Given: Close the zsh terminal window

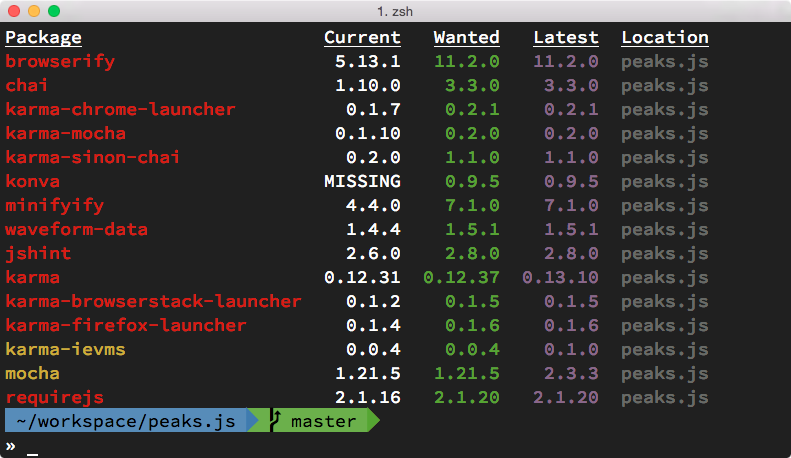Looking at the screenshot, I should point(14,11).
